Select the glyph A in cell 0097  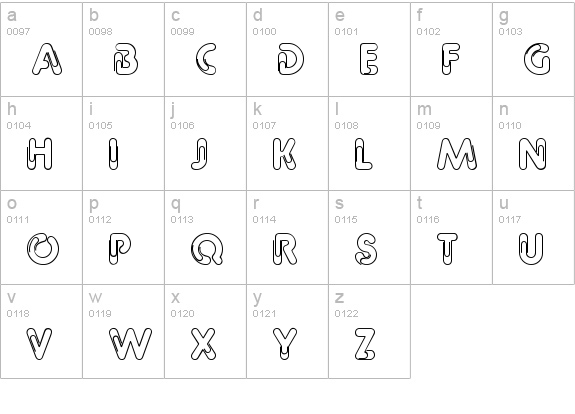click(x=47, y=59)
